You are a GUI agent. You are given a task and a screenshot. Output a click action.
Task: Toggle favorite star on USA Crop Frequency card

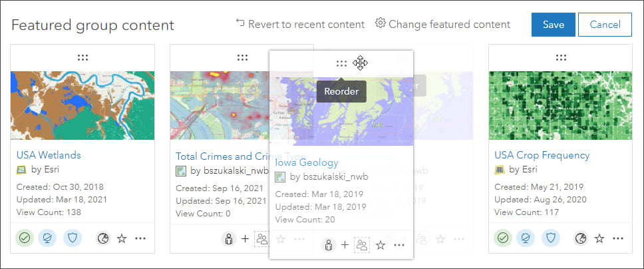tap(599, 238)
